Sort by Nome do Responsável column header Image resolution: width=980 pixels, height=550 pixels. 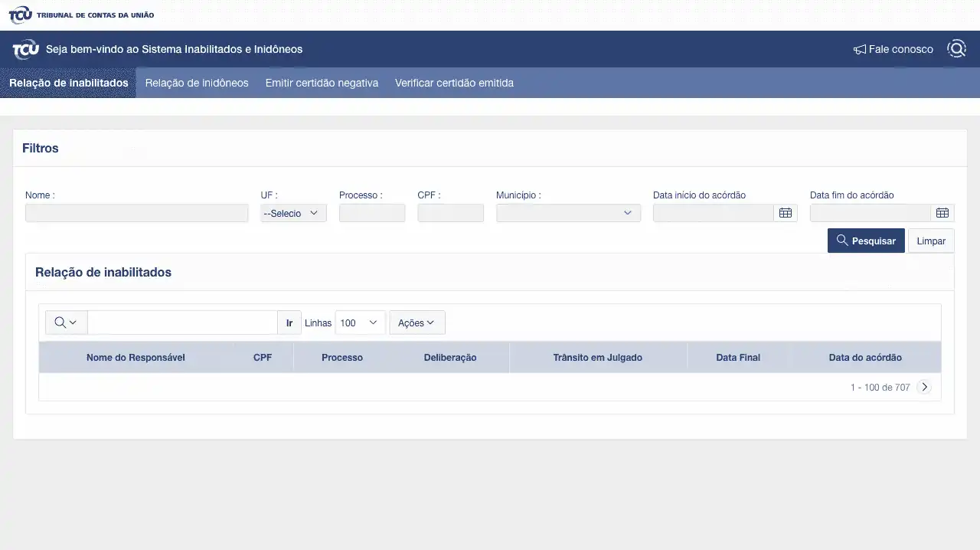pyautogui.click(x=136, y=357)
